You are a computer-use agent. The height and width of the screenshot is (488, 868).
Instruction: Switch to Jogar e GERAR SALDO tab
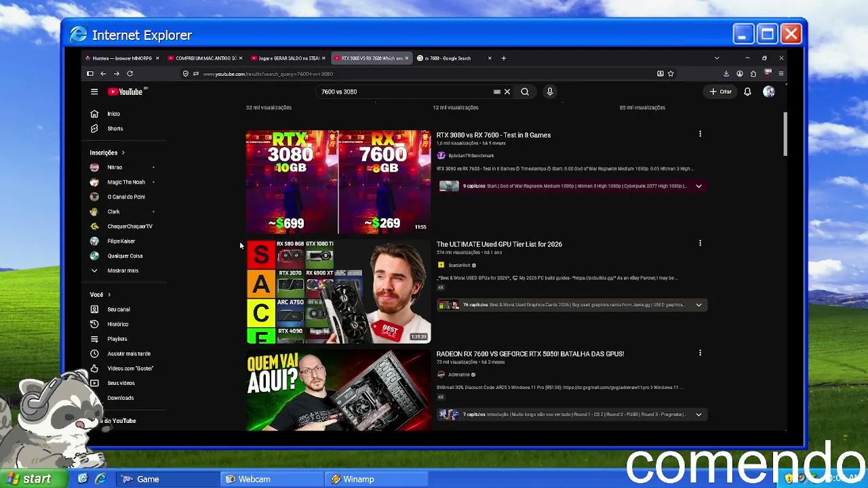[x=288, y=58]
